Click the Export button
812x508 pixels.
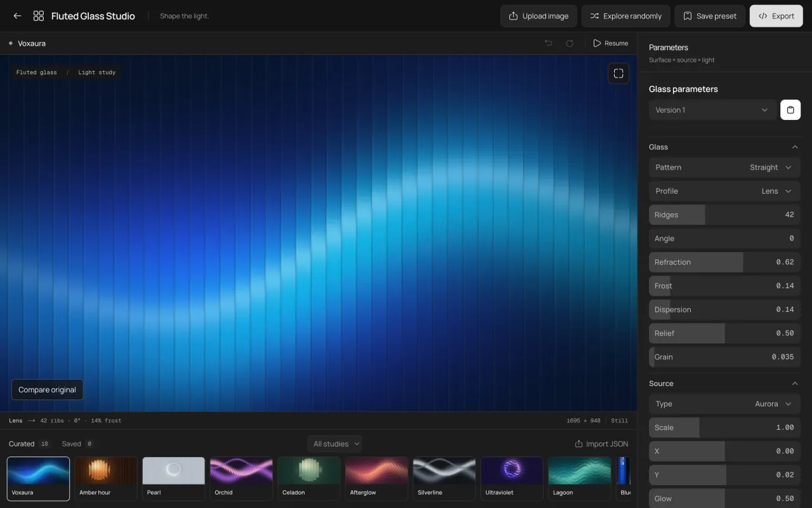(776, 16)
